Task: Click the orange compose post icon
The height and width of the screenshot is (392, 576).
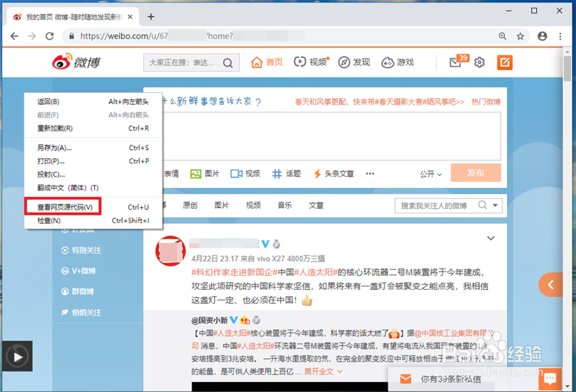Action: [505, 62]
